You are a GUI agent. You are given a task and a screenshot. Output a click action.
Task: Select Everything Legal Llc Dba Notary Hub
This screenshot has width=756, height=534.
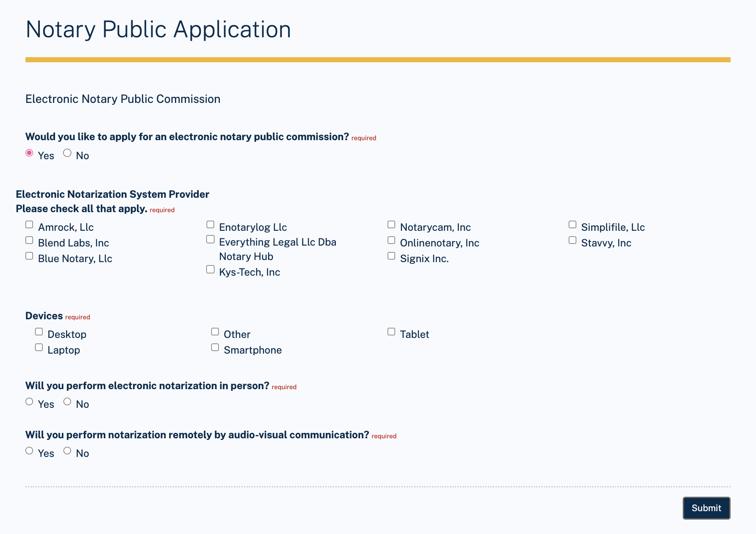(210, 239)
